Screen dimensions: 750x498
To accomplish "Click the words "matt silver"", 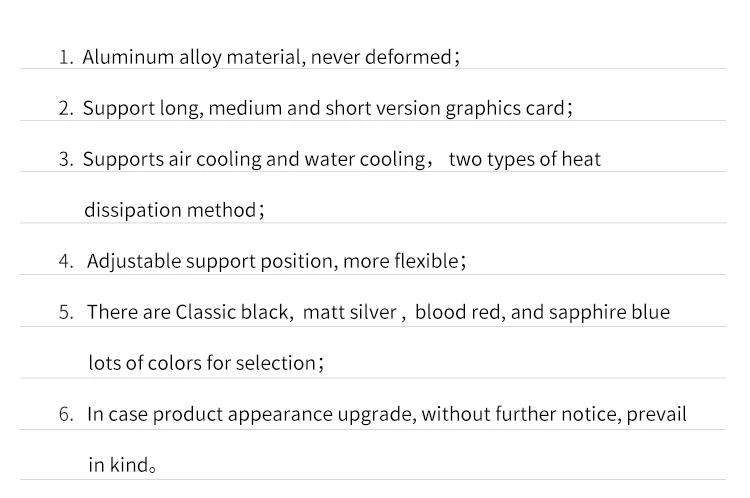I will [350, 312].
